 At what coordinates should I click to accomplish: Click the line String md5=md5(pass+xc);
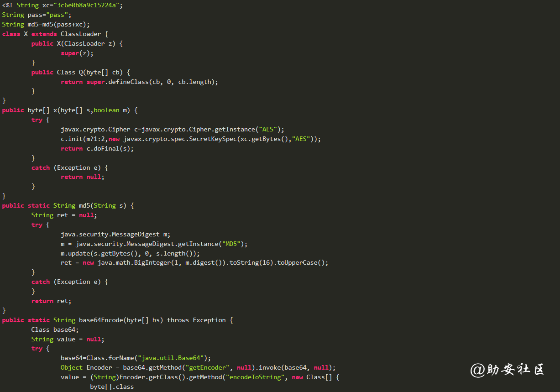(x=46, y=24)
